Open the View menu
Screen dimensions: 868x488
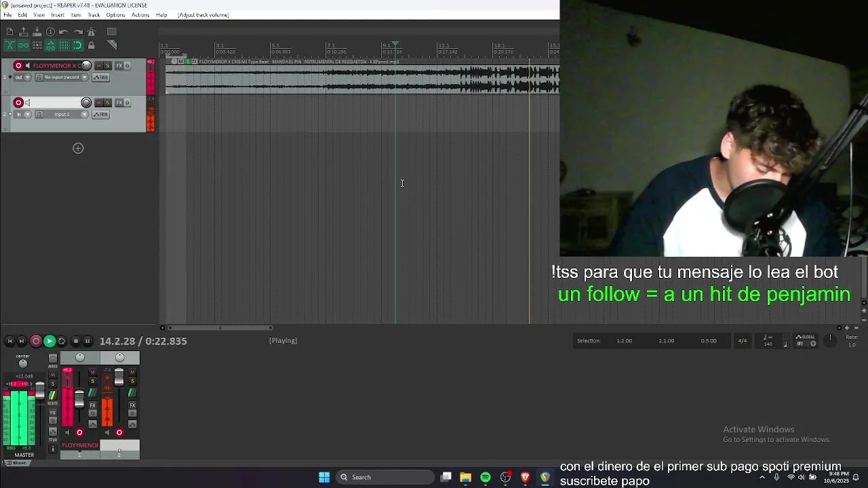coord(39,15)
